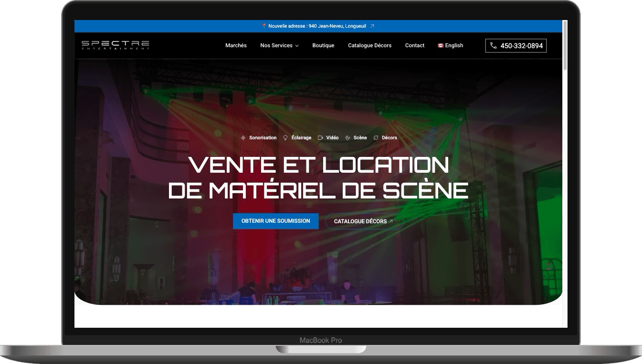Click the Scène truss icon
642x364 pixels.
pos(347,137)
